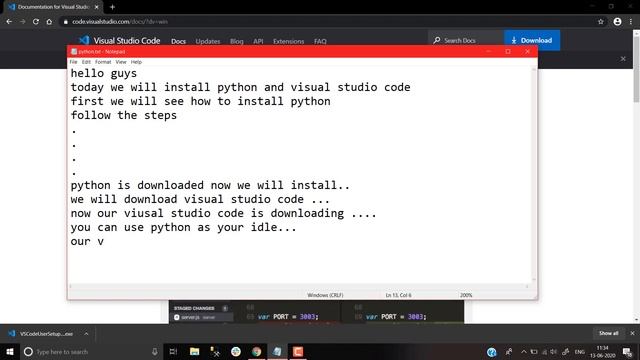
Task: Bookmark the page using the star icon
Action: click(601, 22)
